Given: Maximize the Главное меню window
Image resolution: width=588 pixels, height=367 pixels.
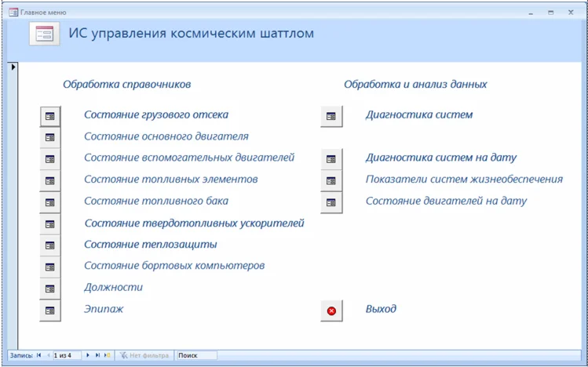Looking at the screenshot, I should (x=550, y=13).
